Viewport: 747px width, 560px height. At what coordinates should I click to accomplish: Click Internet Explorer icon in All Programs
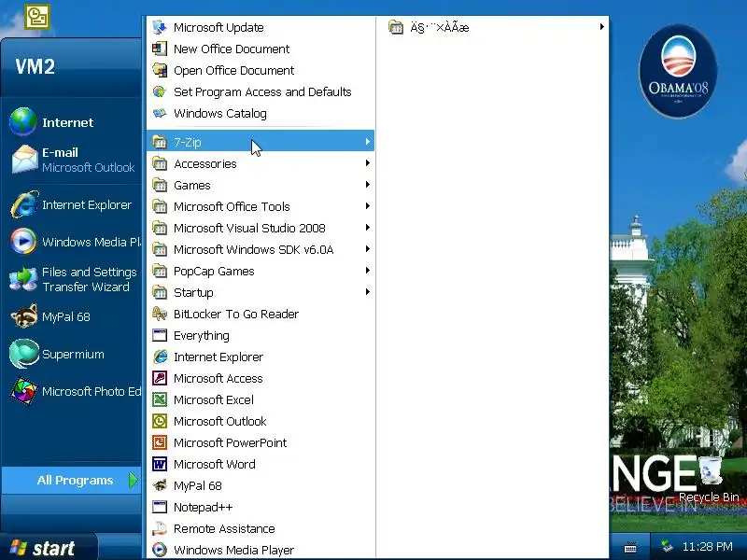coord(160,357)
